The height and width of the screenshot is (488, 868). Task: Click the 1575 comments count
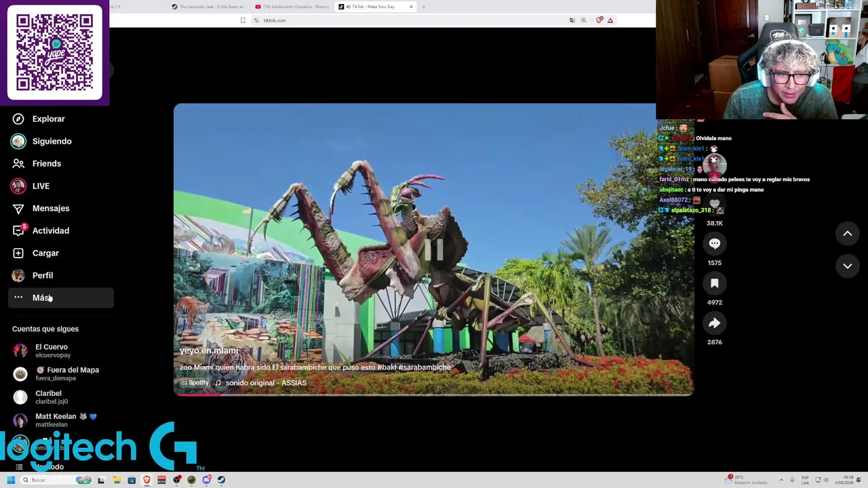click(x=714, y=263)
